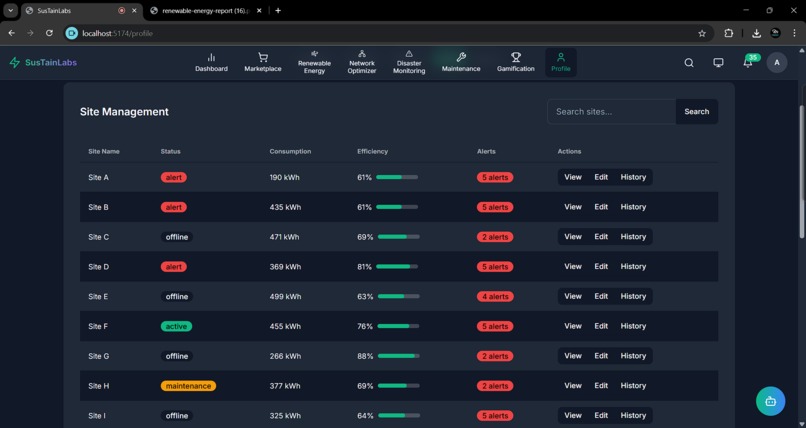The image size is (806, 428).
Task: Edit Site I
Action: point(601,416)
